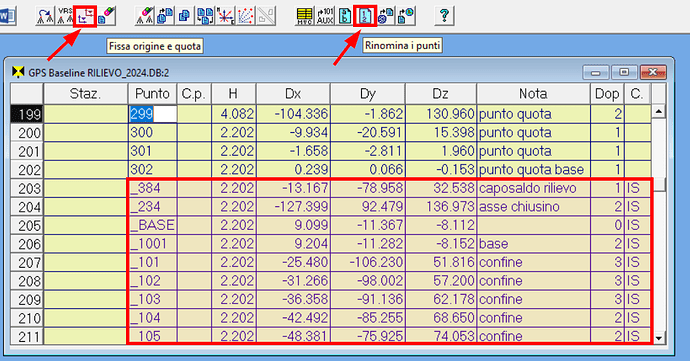
Task: Click the Dop column header
Action: [607, 94]
